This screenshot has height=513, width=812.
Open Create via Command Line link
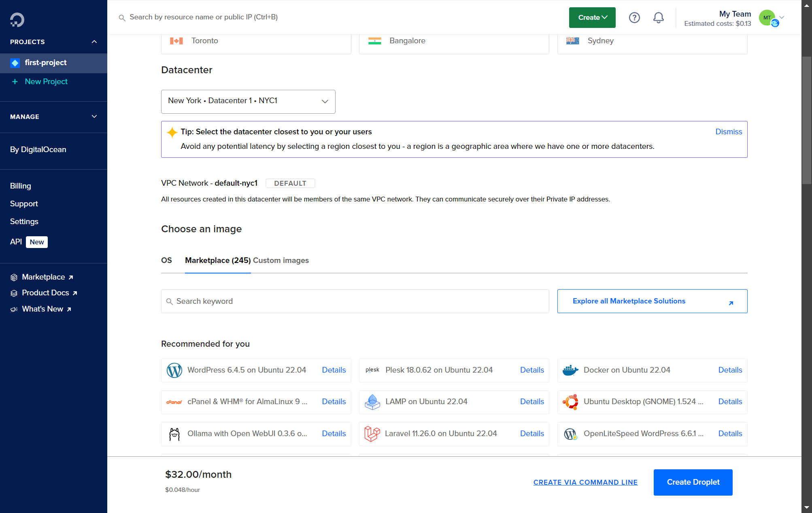click(585, 482)
